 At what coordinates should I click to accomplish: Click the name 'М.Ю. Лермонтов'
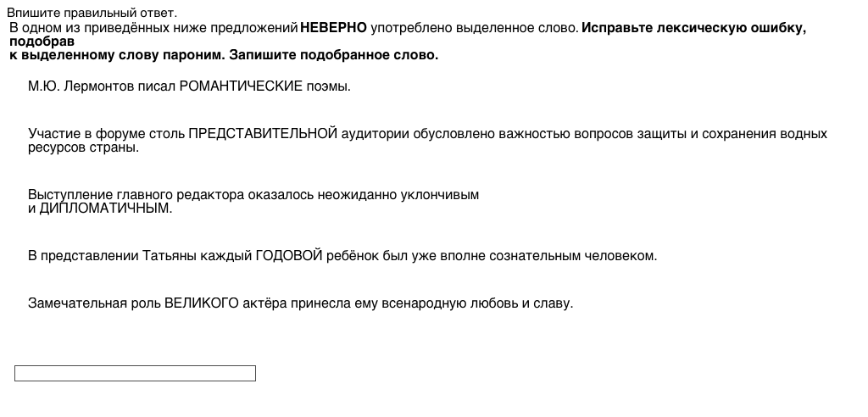[81, 86]
